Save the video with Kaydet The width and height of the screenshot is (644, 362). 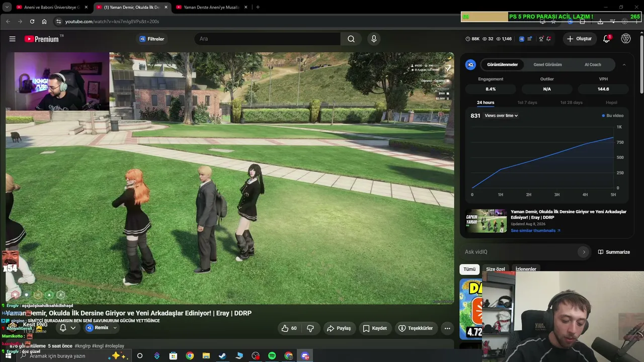375,328
